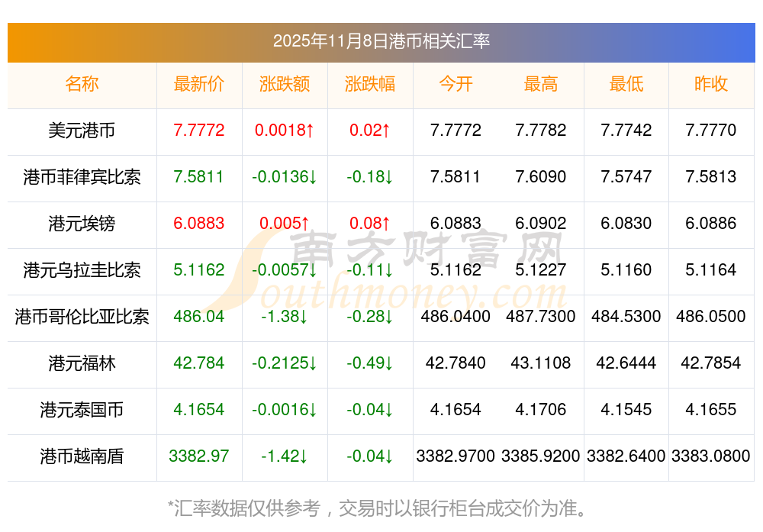Click the latest price '42.784'
The height and width of the screenshot is (532, 763).
(198, 363)
